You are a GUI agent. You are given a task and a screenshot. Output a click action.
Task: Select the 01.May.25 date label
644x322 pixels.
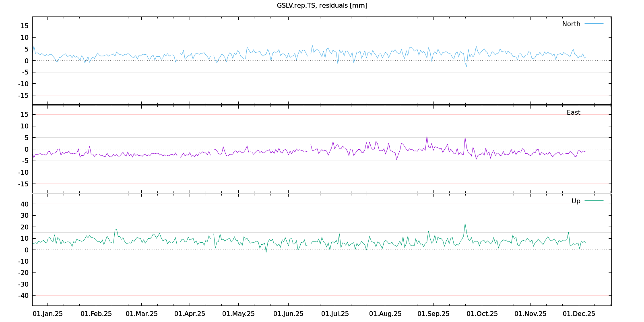click(x=238, y=314)
